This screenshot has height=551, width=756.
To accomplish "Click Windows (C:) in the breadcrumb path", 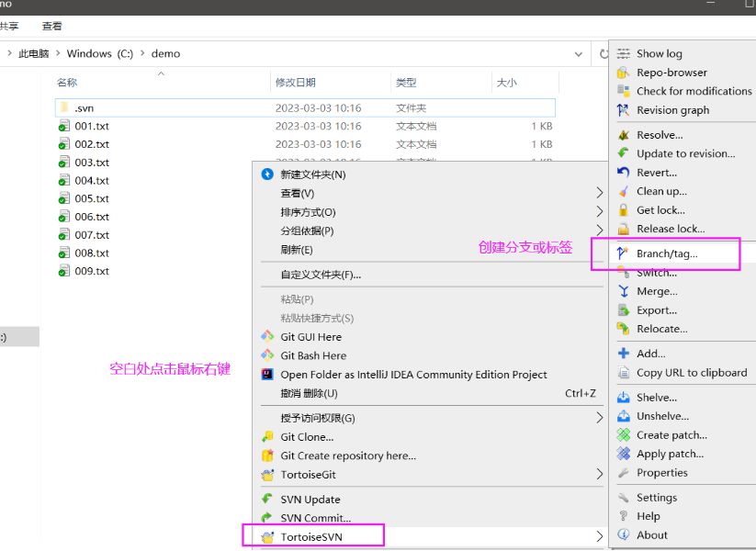I will coord(100,53).
